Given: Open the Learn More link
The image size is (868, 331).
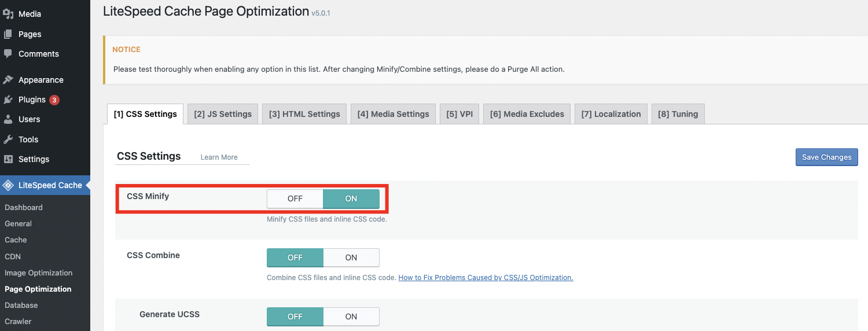Looking at the screenshot, I should coord(219,157).
